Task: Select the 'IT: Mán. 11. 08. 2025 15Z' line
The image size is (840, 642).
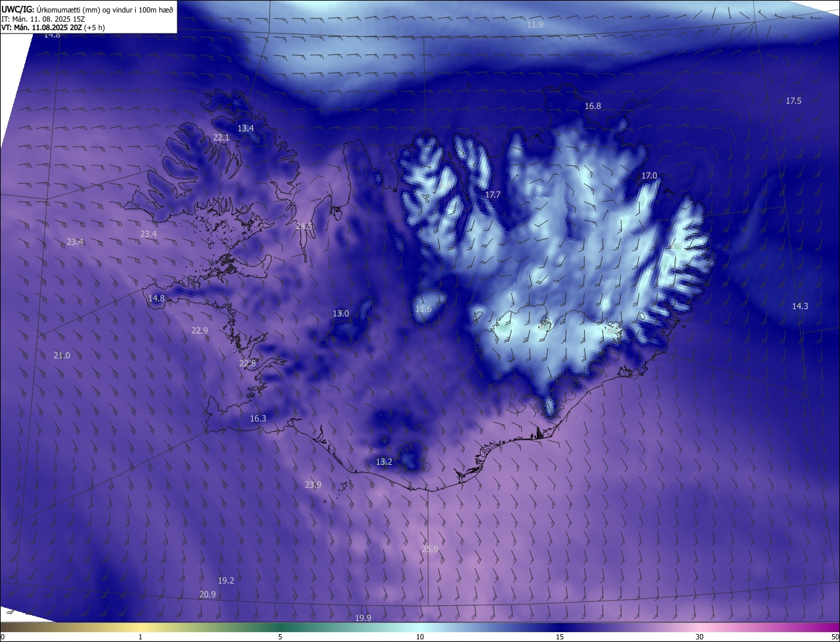Action: coord(43,18)
